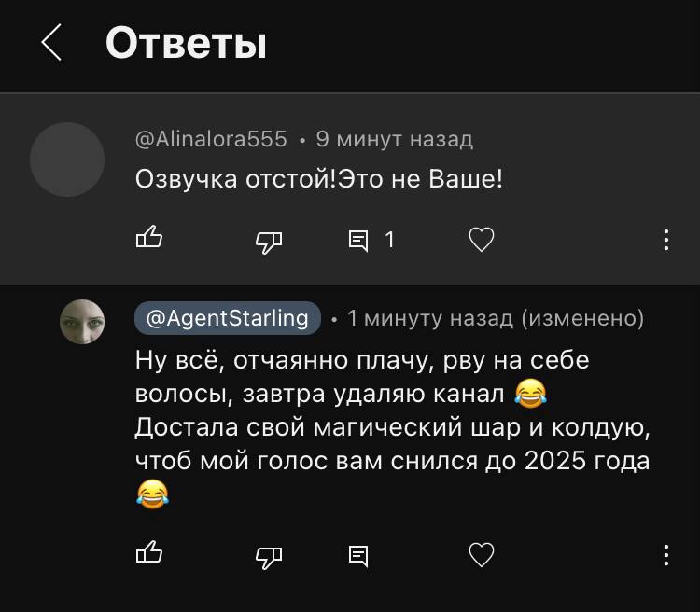Tap the back arrow beside Ответы
Viewport: 700px width, 612px height.
(52, 43)
